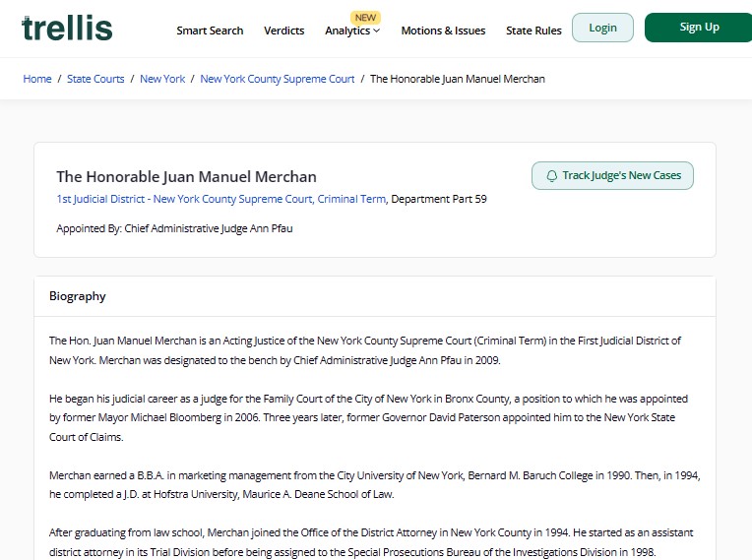Click the Login button

point(602,28)
